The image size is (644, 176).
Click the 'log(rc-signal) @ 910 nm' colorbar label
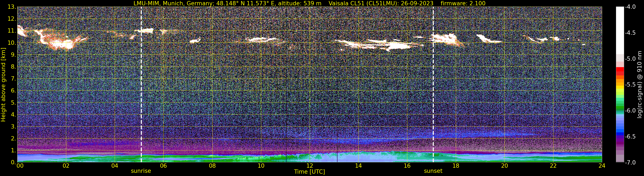(640, 85)
